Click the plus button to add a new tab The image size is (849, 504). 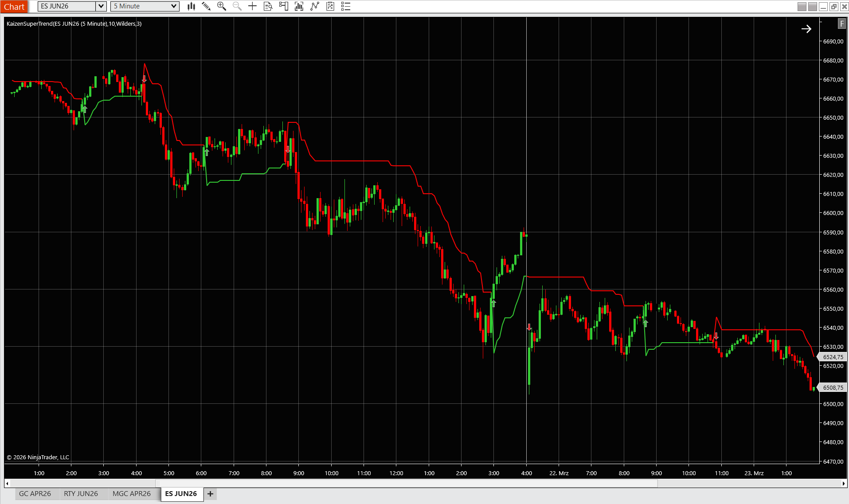click(x=210, y=494)
